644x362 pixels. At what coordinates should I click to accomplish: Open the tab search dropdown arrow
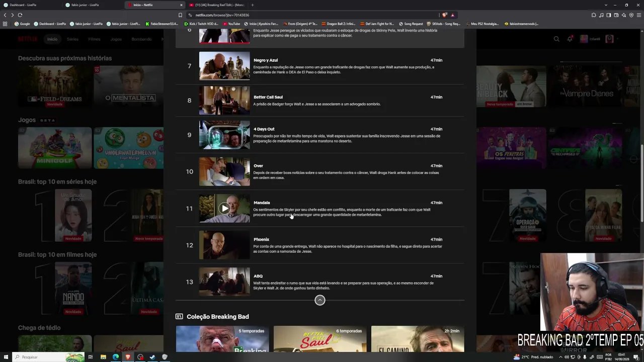(606, 5)
